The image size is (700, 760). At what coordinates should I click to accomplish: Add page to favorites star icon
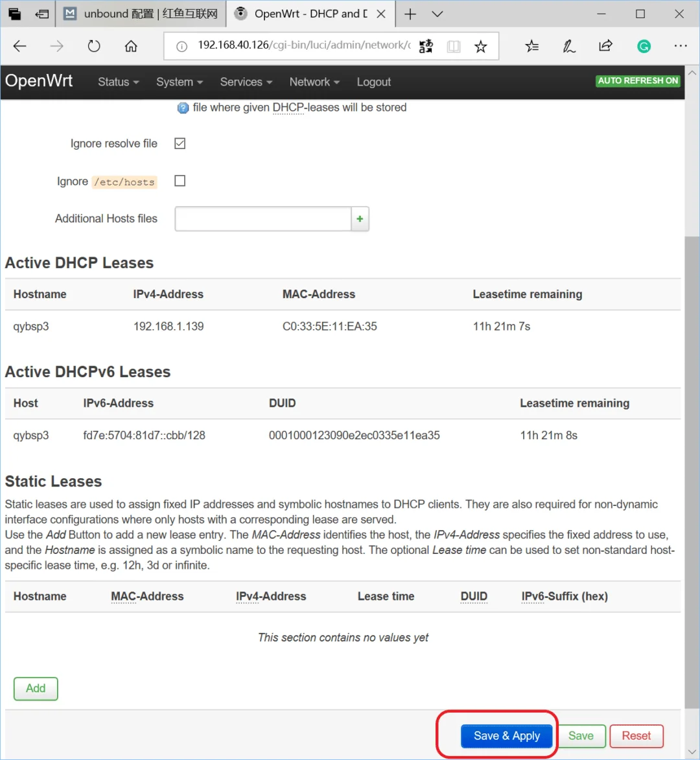click(x=480, y=46)
